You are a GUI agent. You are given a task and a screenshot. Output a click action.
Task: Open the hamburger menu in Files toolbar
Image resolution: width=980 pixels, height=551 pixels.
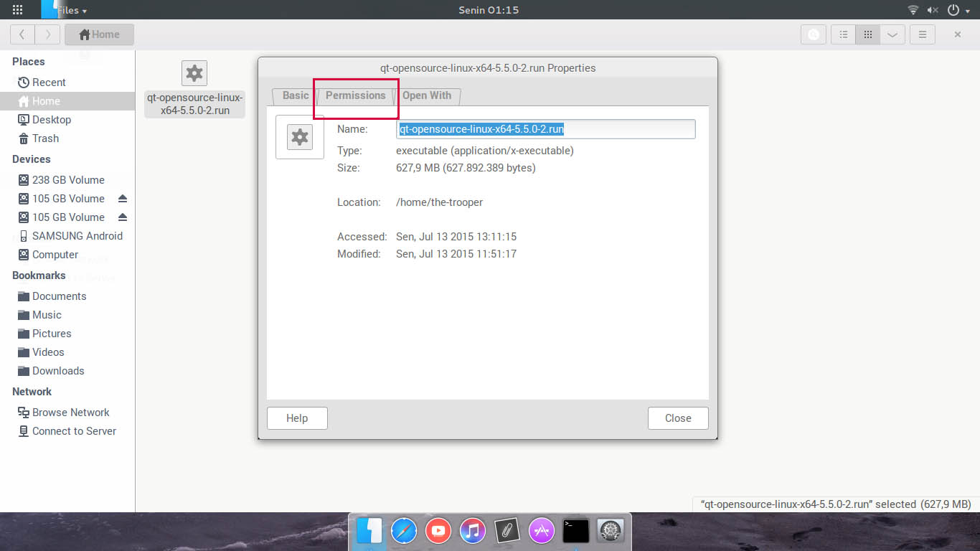pos(922,34)
